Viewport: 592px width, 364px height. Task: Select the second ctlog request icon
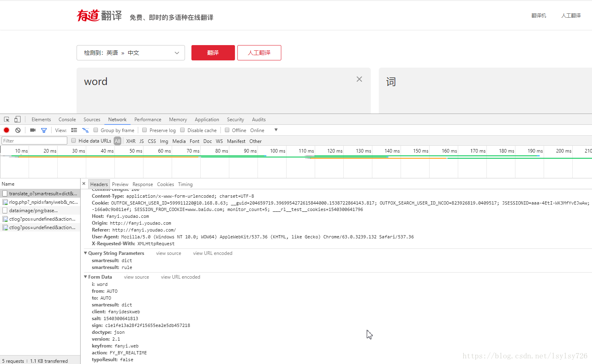coord(5,227)
